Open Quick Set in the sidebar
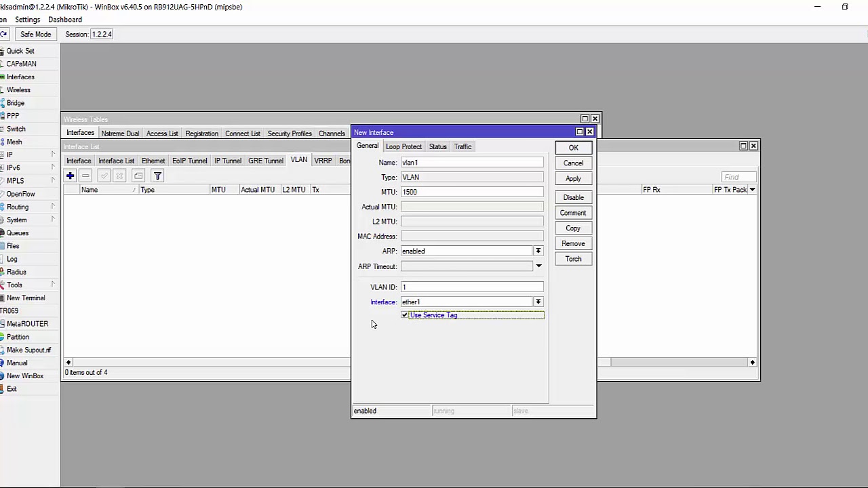 [x=20, y=51]
